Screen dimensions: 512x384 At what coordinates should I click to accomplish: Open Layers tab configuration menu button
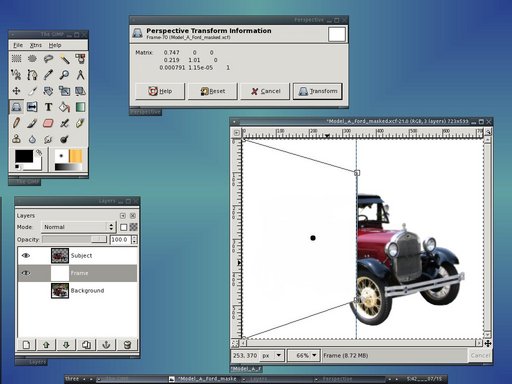(x=123, y=216)
